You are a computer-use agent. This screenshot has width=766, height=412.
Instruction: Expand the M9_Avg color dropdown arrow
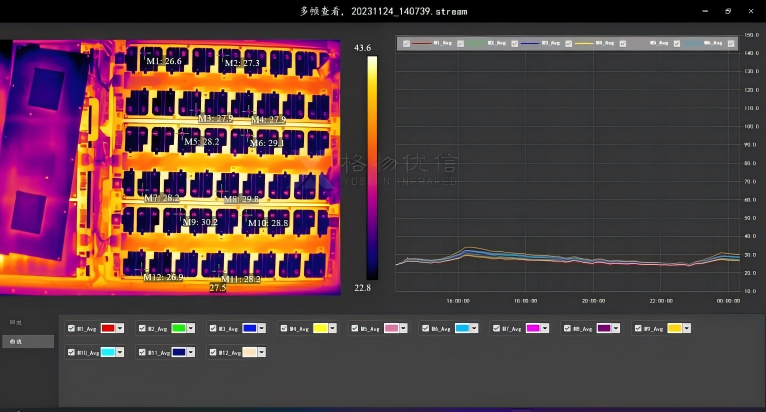(x=687, y=328)
